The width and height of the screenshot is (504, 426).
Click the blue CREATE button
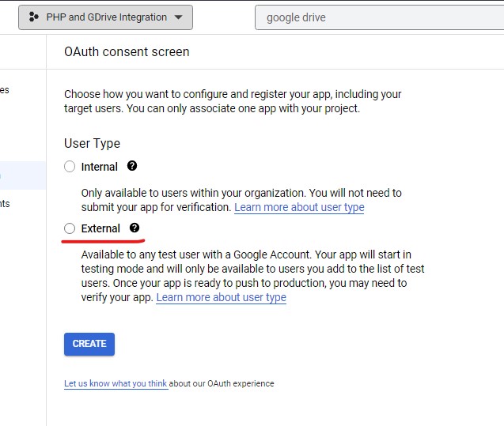point(89,344)
